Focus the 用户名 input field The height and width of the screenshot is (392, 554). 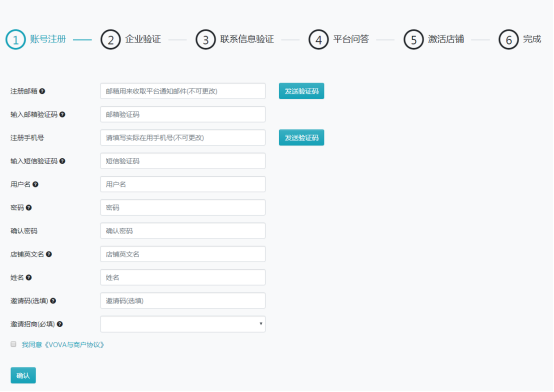coord(183,184)
